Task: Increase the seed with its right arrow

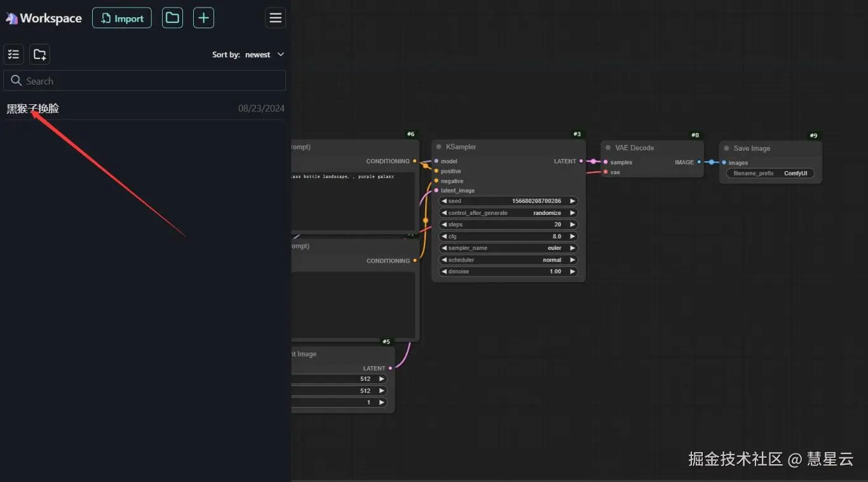Action: point(573,201)
